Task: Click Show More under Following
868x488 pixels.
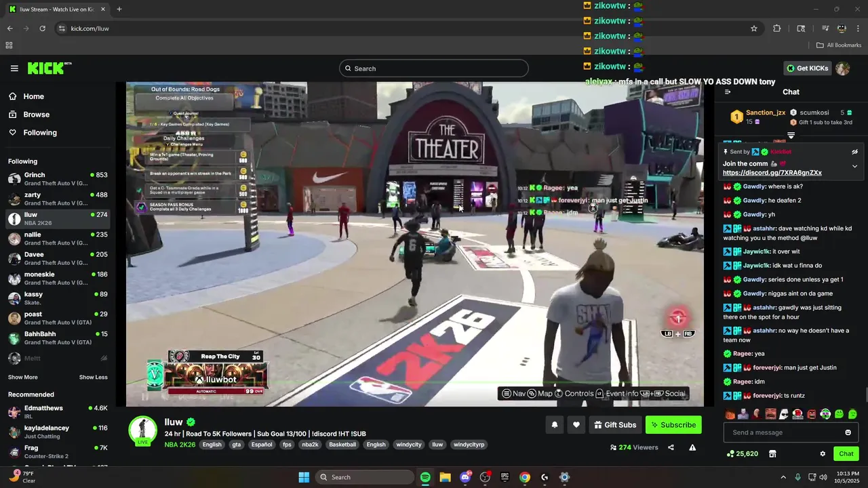Action: 23,378
